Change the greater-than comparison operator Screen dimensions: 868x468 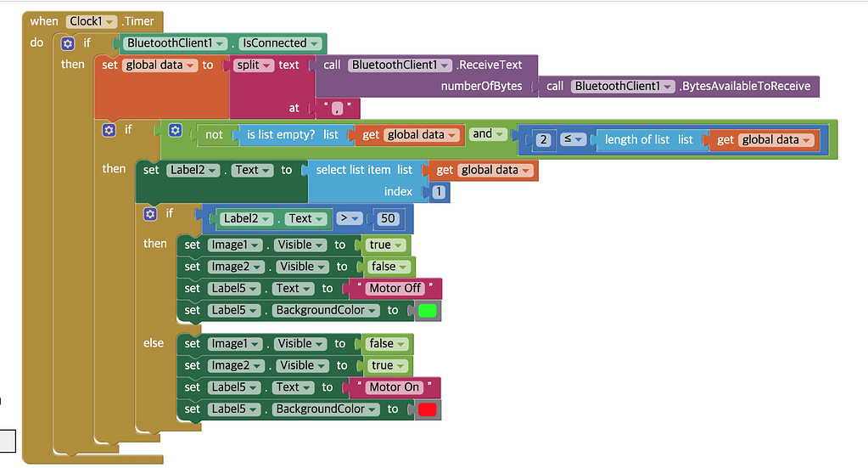pyautogui.click(x=350, y=218)
